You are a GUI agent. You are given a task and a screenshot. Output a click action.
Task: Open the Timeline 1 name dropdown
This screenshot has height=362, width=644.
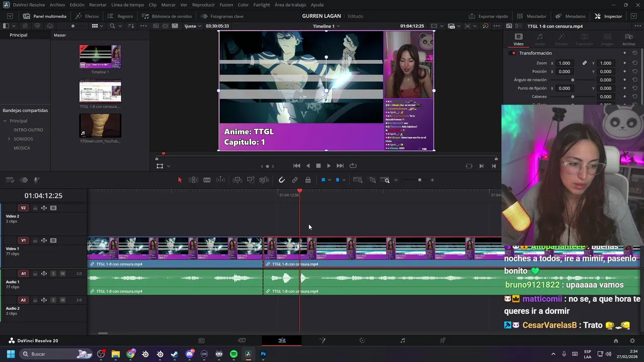pos(326,26)
